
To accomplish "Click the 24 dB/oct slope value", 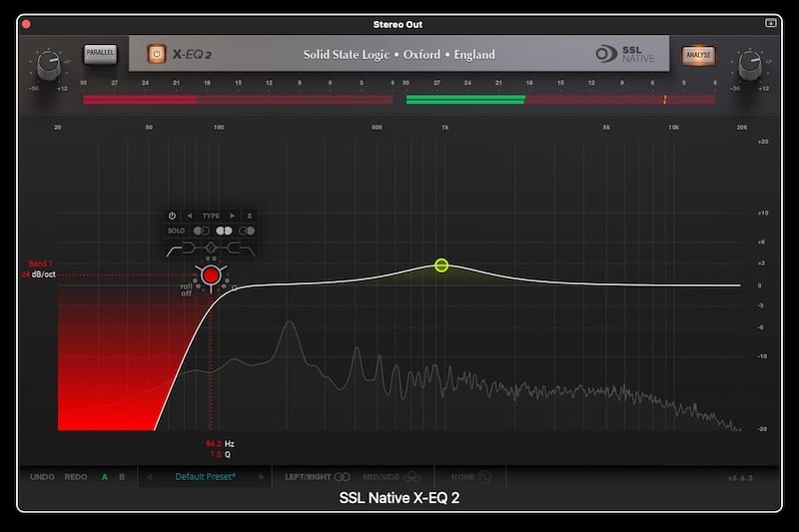I will click(39, 274).
